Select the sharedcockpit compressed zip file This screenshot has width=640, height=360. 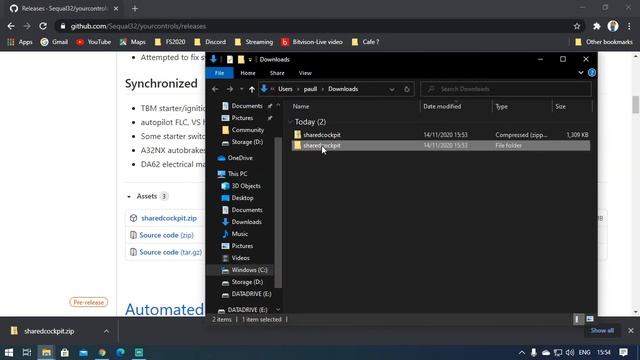pyautogui.click(x=441, y=135)
